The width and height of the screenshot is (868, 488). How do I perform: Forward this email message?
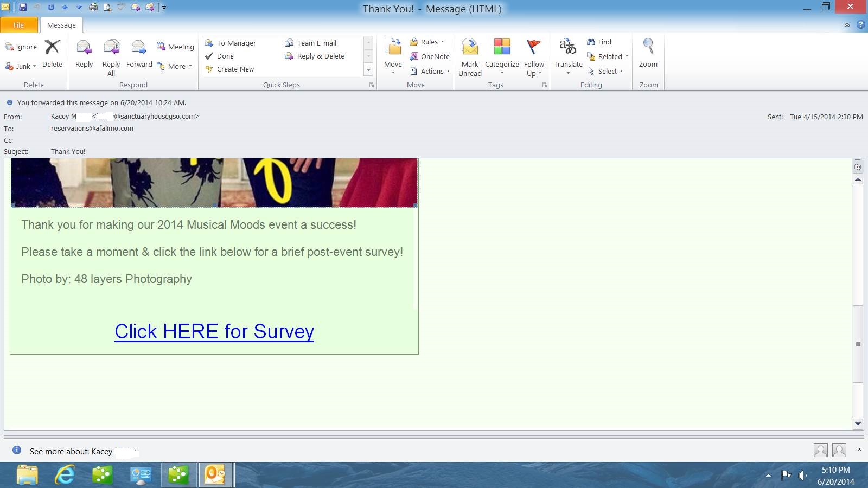pos(139,48)
